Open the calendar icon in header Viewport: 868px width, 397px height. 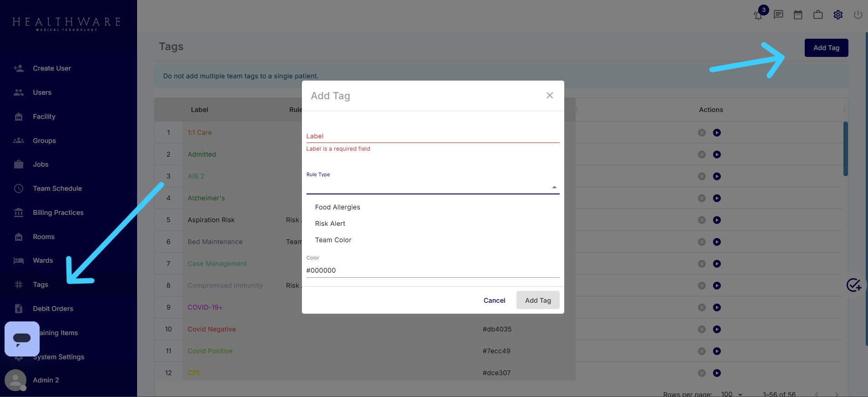(x=798, y=15)
